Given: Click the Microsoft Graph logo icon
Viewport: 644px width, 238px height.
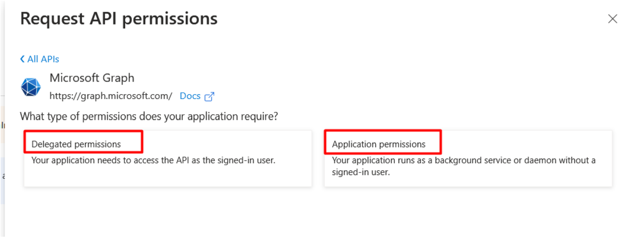Looking at the screenshot, I should [x=31, y=87].
